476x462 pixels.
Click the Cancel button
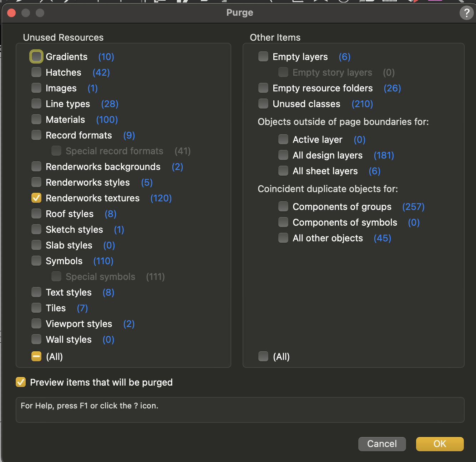pyautogui.click(x=382, y=444)
